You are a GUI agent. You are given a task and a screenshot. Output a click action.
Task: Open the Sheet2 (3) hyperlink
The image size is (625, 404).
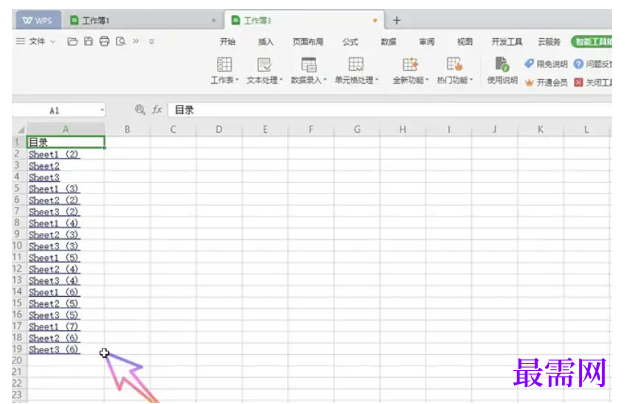click(x=54, y=235)
